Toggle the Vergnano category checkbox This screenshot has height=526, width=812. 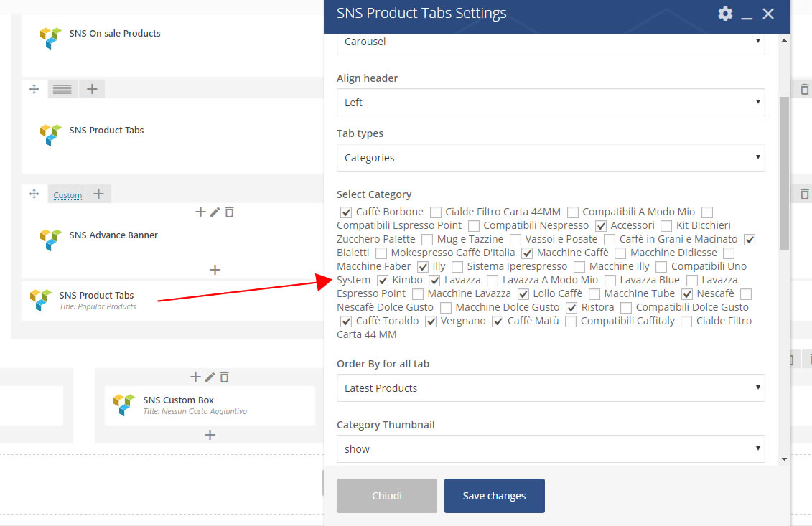tap(431, 321)
